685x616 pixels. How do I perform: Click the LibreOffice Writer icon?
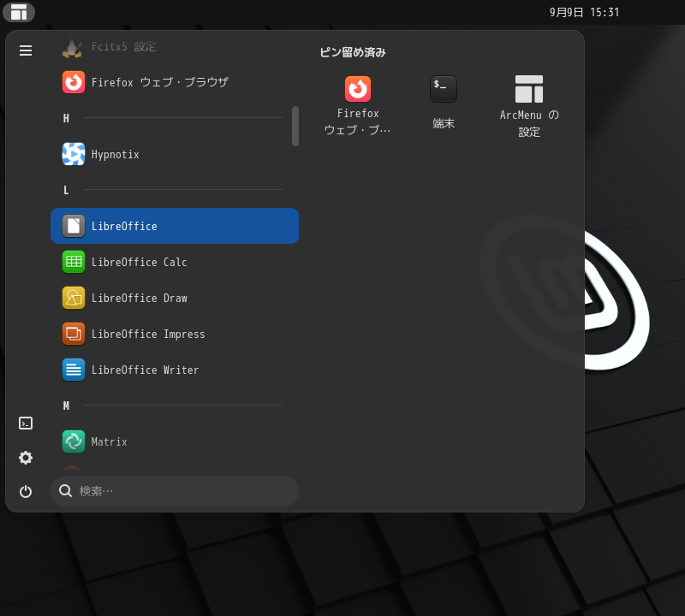74,370
